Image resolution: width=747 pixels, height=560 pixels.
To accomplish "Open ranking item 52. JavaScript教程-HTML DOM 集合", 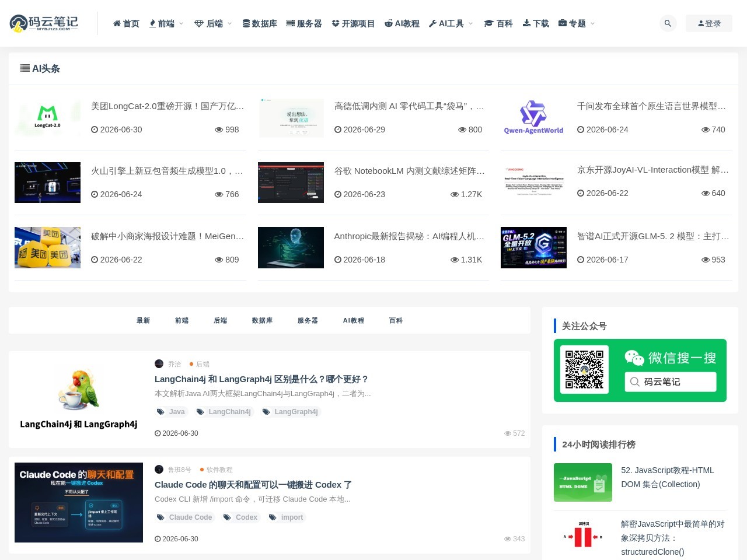I will coord(668,477).
